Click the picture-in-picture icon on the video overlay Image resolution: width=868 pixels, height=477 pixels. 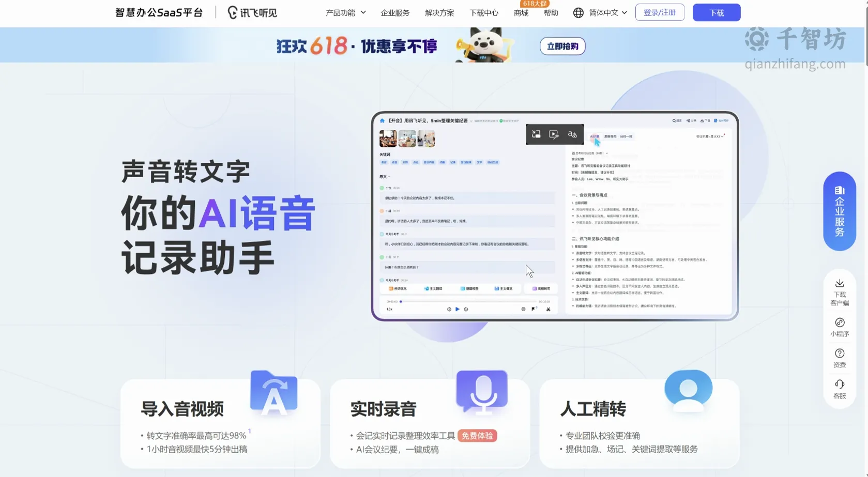pyautogui.click(x=536, y=134)
